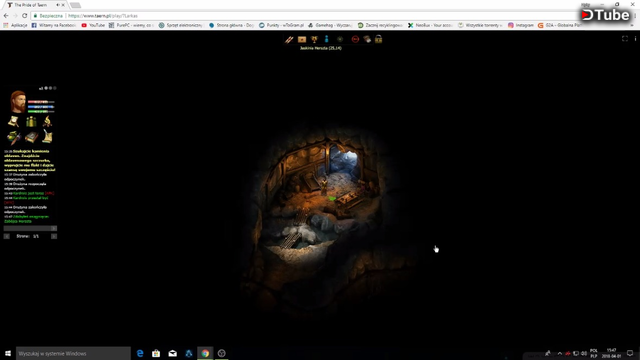This screenshot has height=360, width=640.
Task: Open the grey circle app on taskbar
Action: click(x=222, y=353)
